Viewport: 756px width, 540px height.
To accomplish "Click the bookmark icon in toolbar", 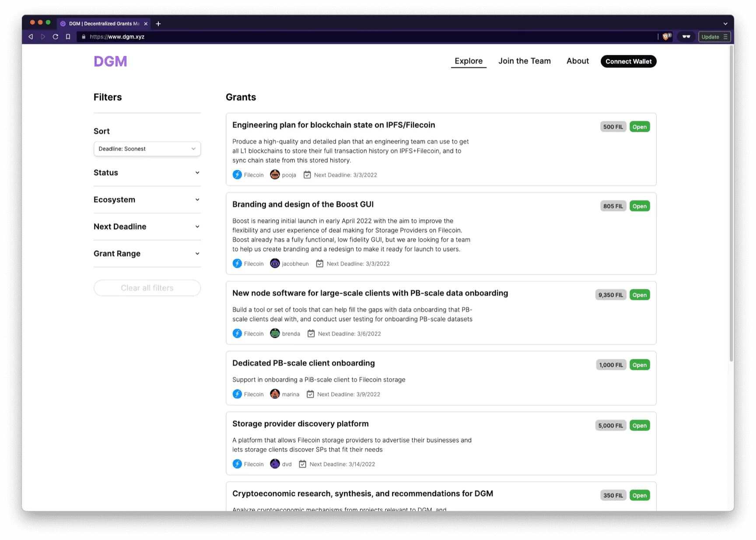I will tap(68, 37).
